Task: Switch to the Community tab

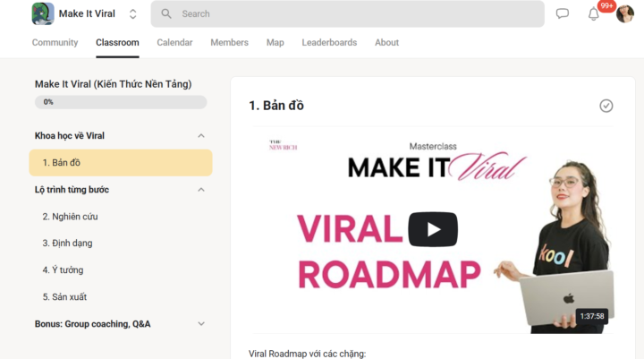Action: click(x=55, y=42)
